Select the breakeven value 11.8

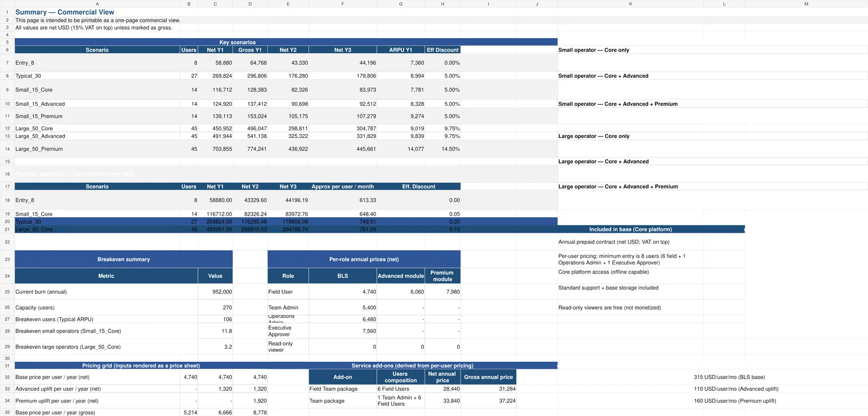point(215,331)
